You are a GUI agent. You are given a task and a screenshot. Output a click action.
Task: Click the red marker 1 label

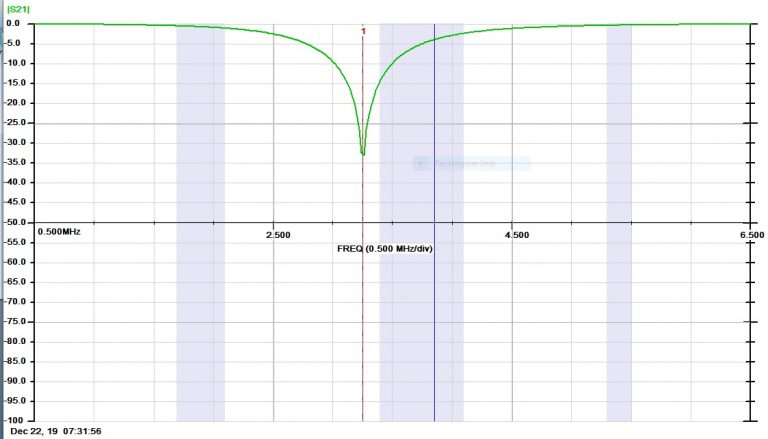coord(363,31)
